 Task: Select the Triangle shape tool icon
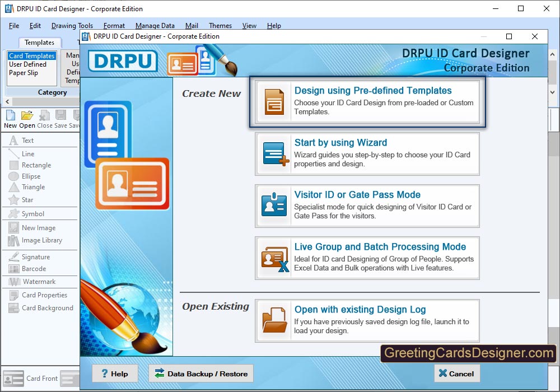click(13, 187)
